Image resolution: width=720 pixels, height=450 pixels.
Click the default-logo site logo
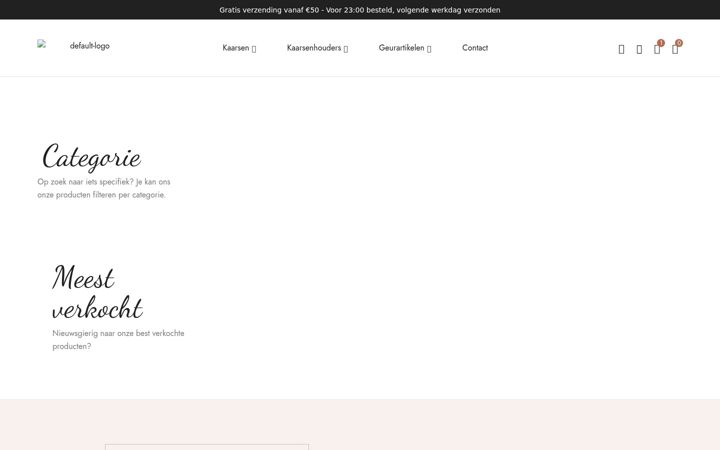(x=73, y=46)
